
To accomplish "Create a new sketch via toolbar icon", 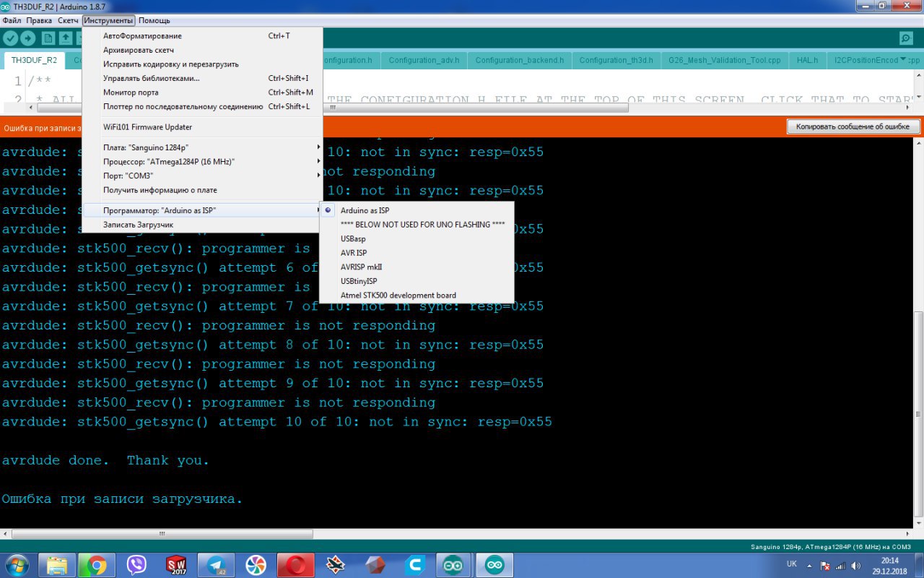I will coord(48,38).
